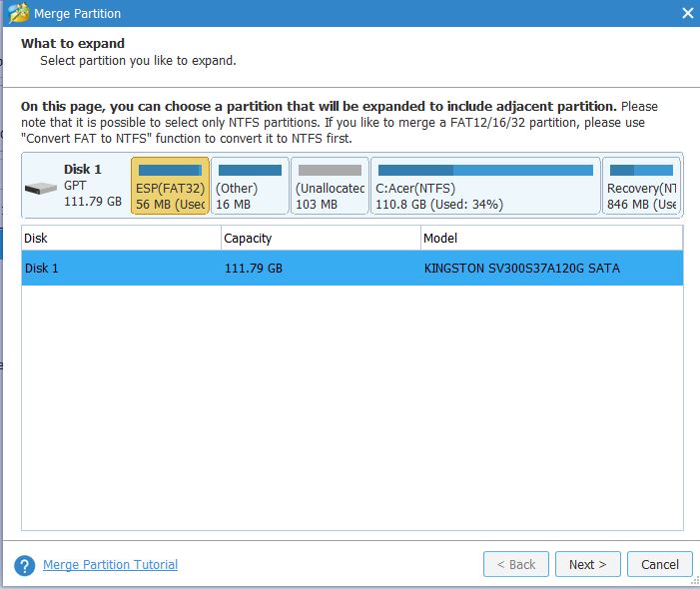The image size is (700, 589).
Task: Select the Disk 1 row in list
Action: point(352,269)
